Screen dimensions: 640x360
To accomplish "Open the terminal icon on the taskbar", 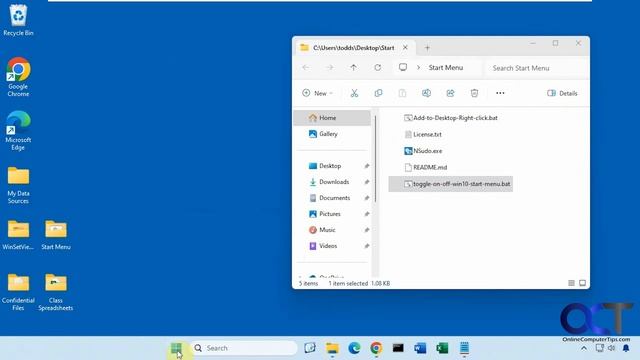I will click(x=398, y=348).
